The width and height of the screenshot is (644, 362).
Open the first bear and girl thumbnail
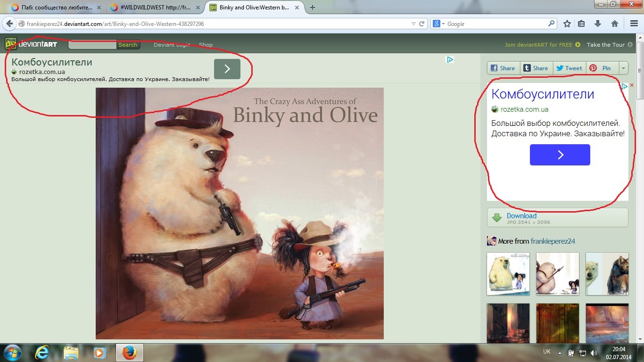(x=508, y=274)
